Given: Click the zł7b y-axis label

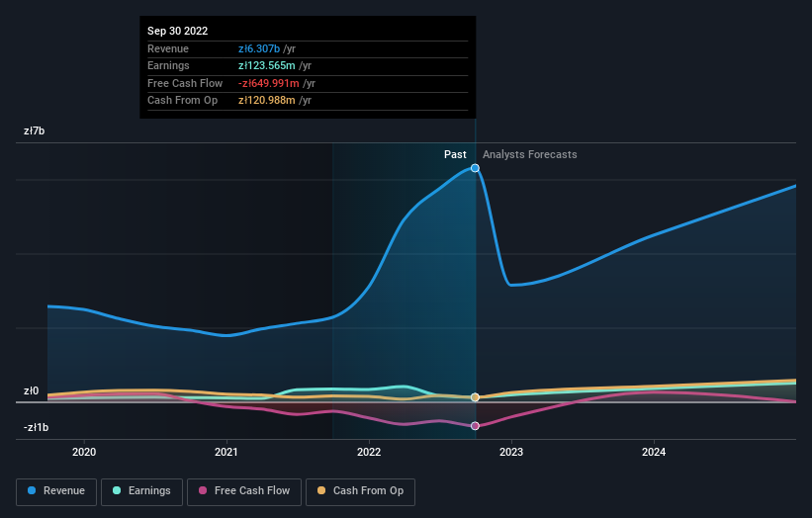Looking at the screenshot, I should 35,130.
